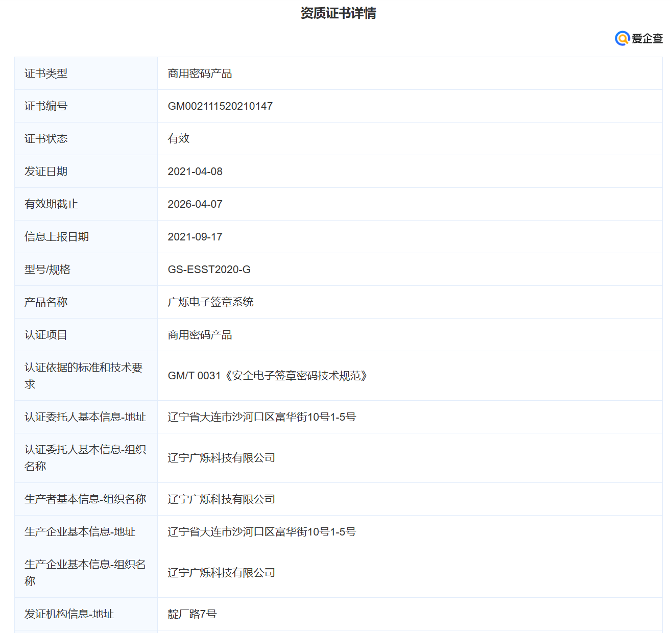Select 辽宁广烁科技有限公司 in 生产企业 organization row
Viewport: 672px width, 633px height.
coord(222,573)
